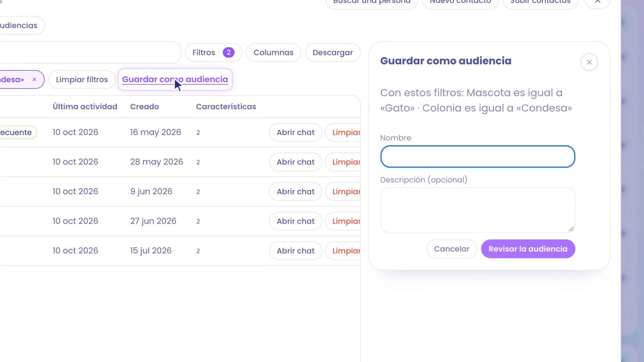The width and height of the screenshot is (644, 362).
Task: Remove the «desa» filter chip
Action: [34, 79]
